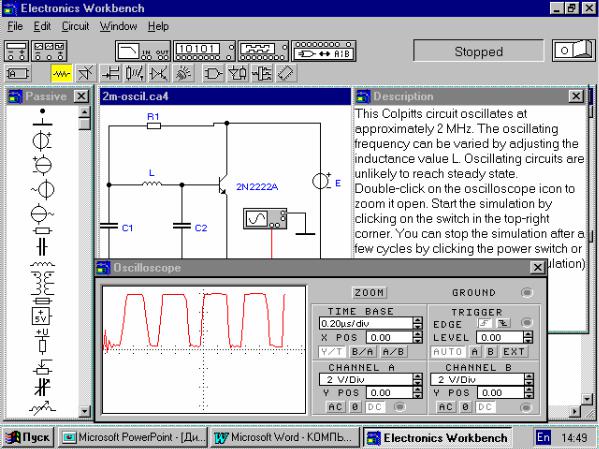Open the Circuit menu
The width and height of the screenshot is (599, 449).
[75, 26]
